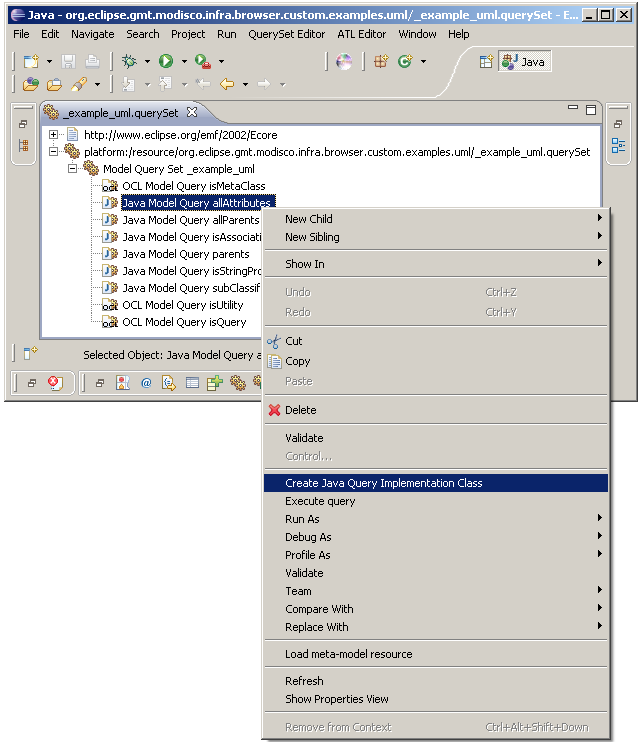Viewport: 642px width, 742px height.
Task: Open the New Child submenu
Action: coord(436,219)
